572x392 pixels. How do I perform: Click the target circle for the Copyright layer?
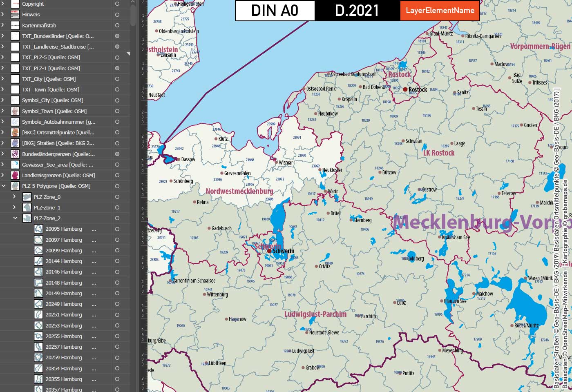point(117,4)
